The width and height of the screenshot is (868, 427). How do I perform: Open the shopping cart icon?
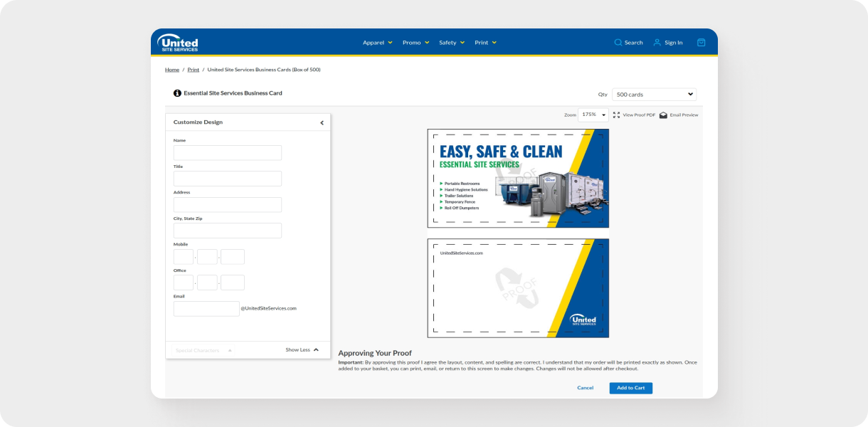(701, 43)
